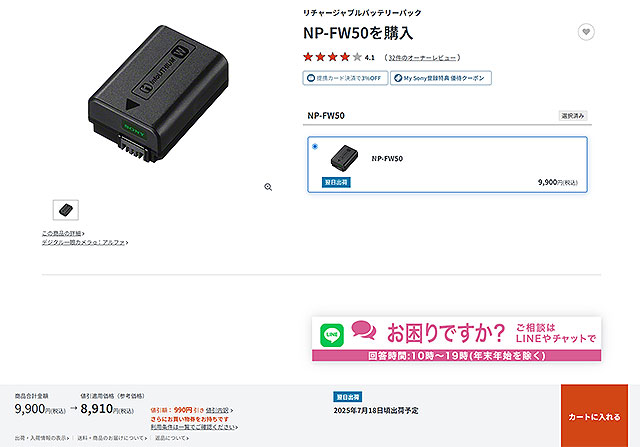Click the 提携カード決済で3%OFF coupon badge
640x447 pixels.
[345, 78]
